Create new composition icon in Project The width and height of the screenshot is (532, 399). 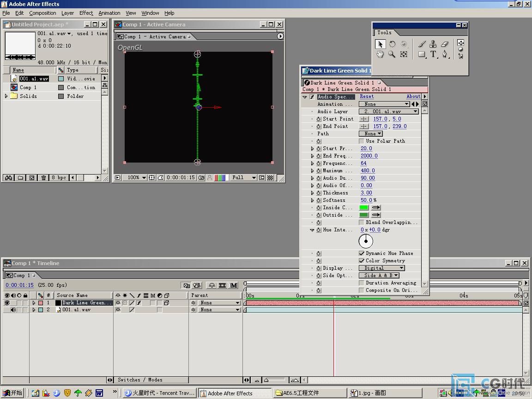click(31, 177)
